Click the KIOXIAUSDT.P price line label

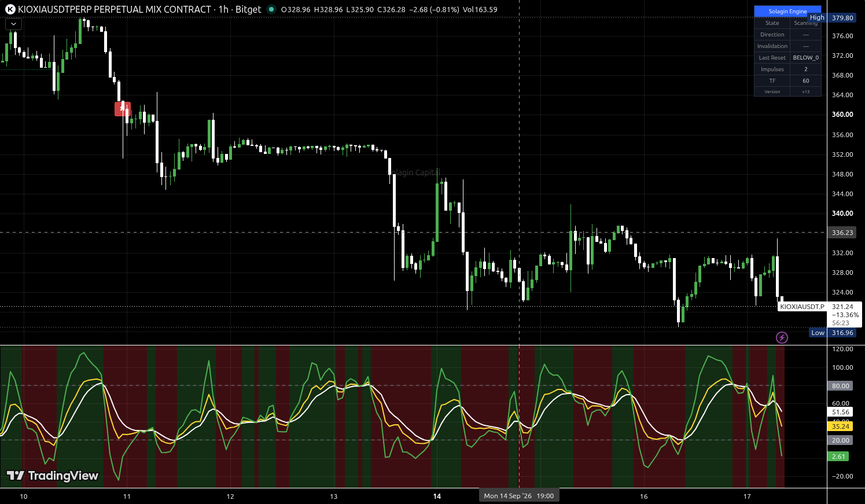[802, 307]
